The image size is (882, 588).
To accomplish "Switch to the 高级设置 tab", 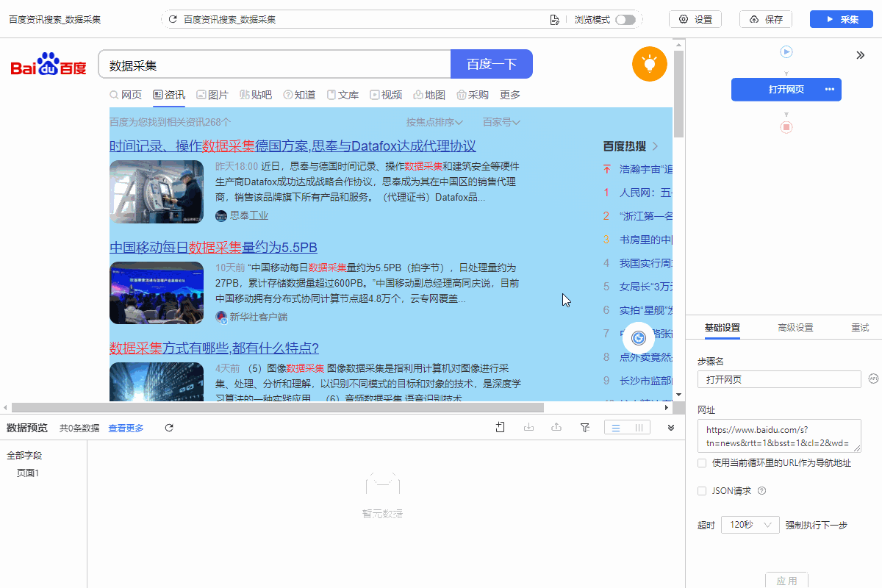I will [795, 328].
